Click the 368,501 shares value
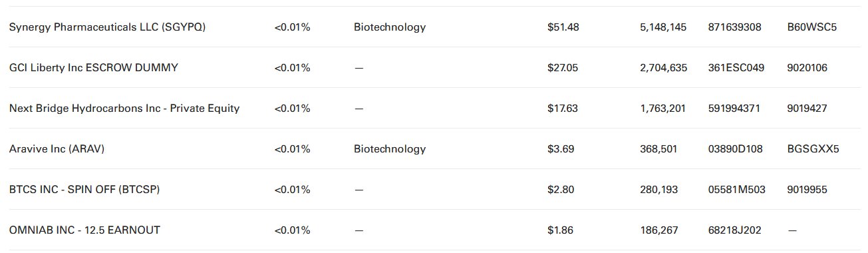The image size is (868, 253). point(658,149)
